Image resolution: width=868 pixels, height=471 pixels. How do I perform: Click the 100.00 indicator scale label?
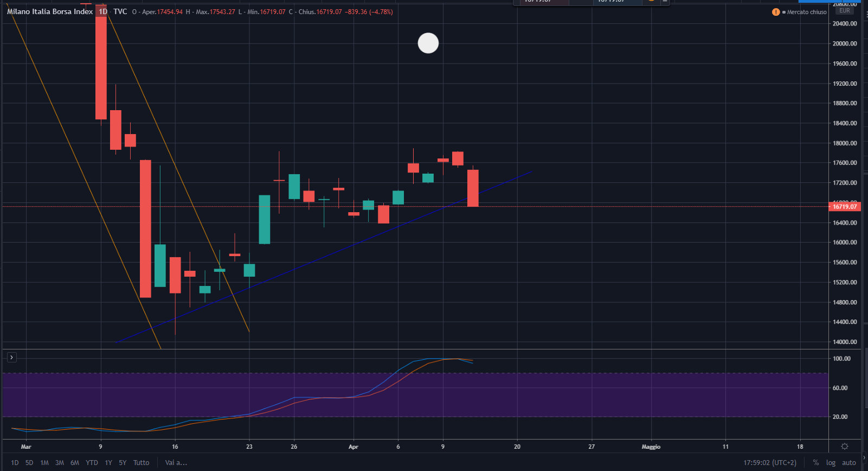point(841,359)
